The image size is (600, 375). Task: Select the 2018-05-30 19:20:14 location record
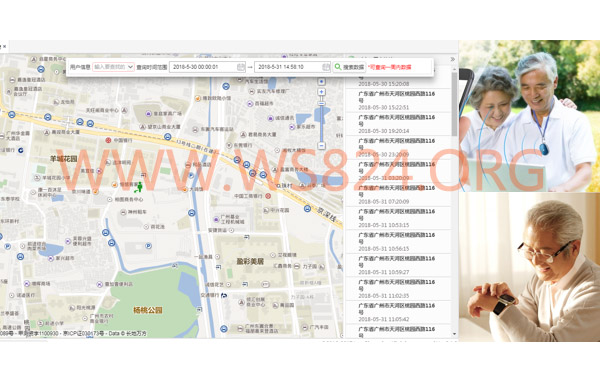(x=398, y=124)
